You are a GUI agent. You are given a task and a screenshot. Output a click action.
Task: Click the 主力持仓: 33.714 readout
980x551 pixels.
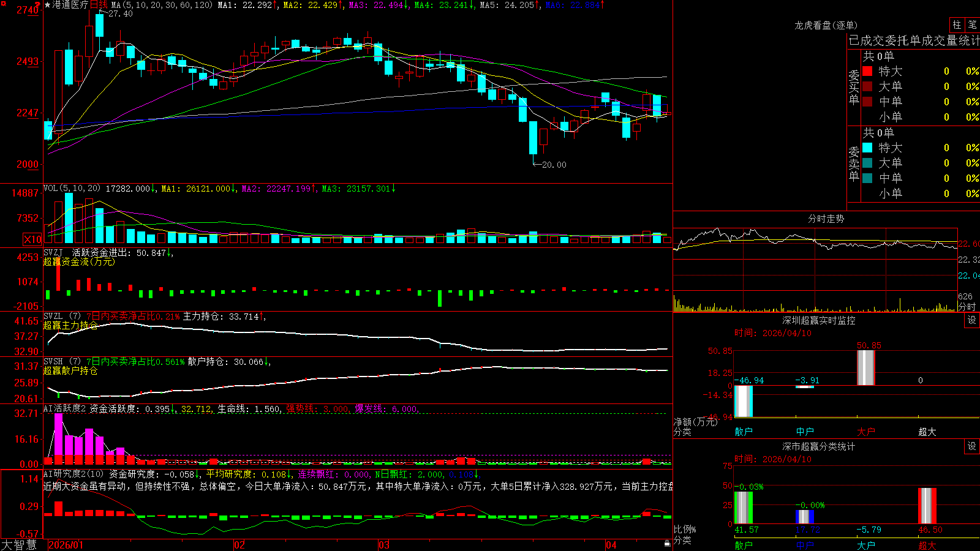pyautogui.click(x=224, y=317)
